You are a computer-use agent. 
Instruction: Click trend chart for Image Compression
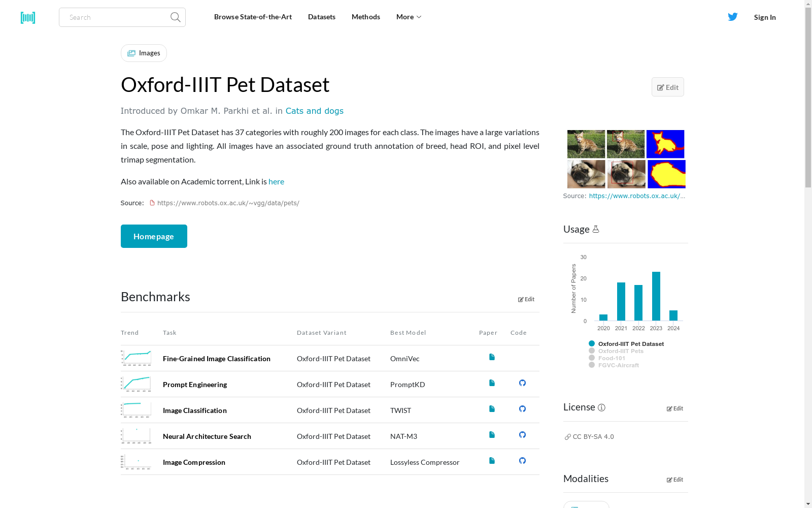(136, 462)
